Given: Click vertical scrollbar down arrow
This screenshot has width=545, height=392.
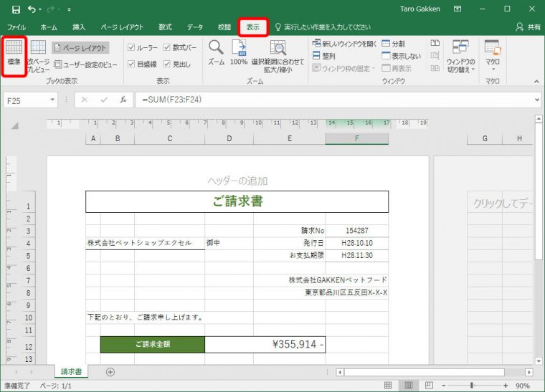Looking at the screenshot, I should click(x=539, y=360).
